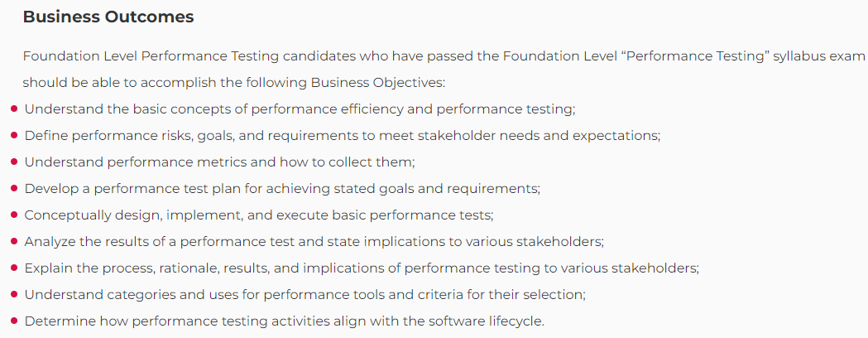
Task: Click the bullet next to 'Explain the process, rationale'
Action: pyautogui.click(x=14, y=268)
